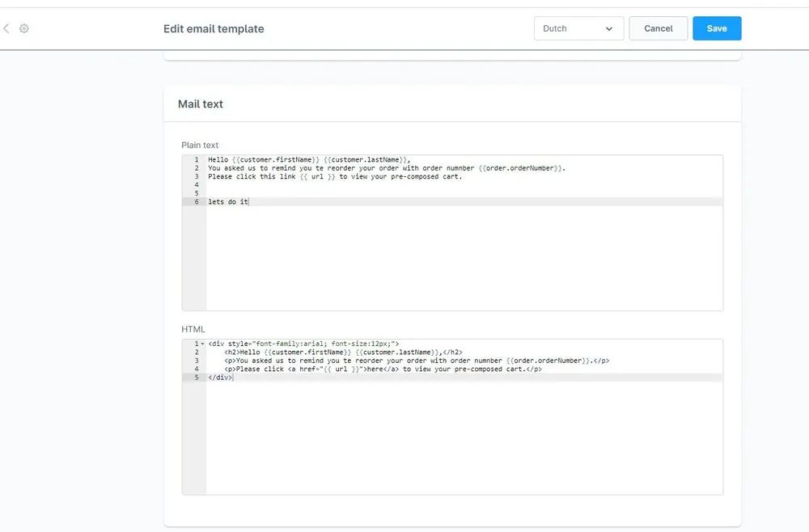Save the email template
This screenshot has width=809, height=532.
[x=717, y=28]
